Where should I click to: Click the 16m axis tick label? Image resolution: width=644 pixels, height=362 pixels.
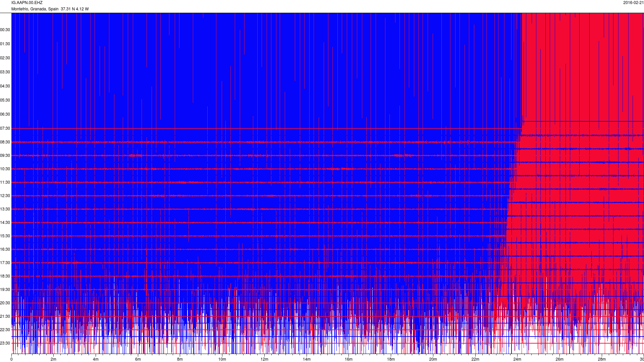pos(348,359)
